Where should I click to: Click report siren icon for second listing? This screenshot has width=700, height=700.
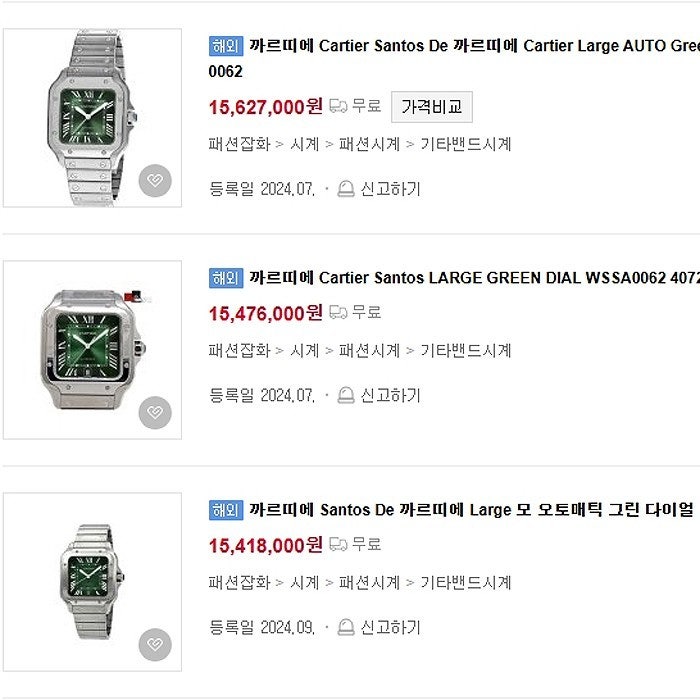click(346, 395)
